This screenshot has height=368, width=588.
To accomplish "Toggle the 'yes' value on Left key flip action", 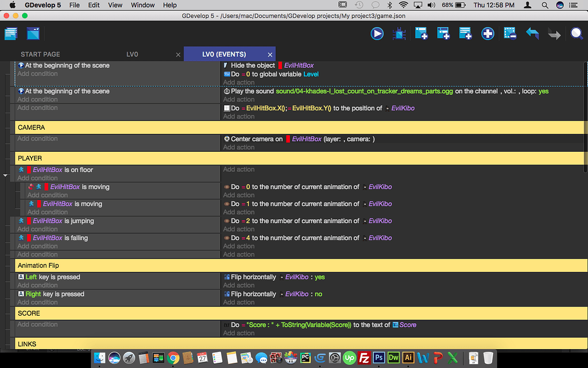I will (x=320, y=277).
